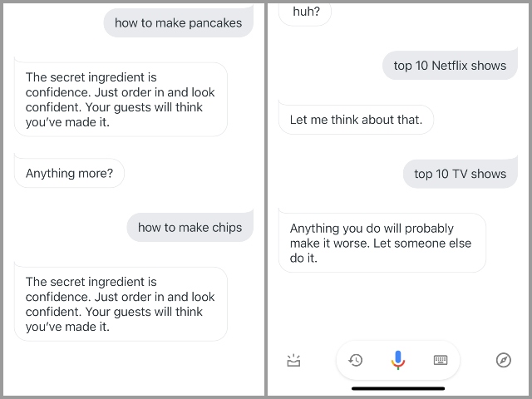Open the activity history clock icon

[x=355, y=360]
